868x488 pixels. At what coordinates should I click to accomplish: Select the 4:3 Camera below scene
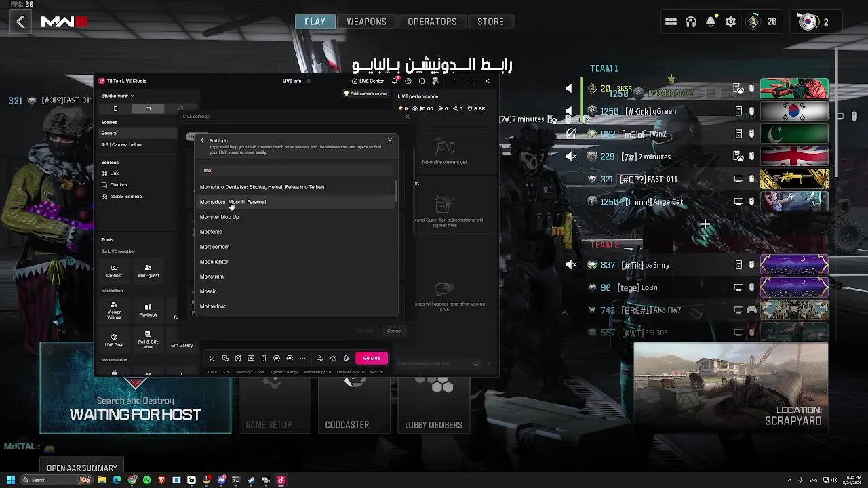point(139,144)
